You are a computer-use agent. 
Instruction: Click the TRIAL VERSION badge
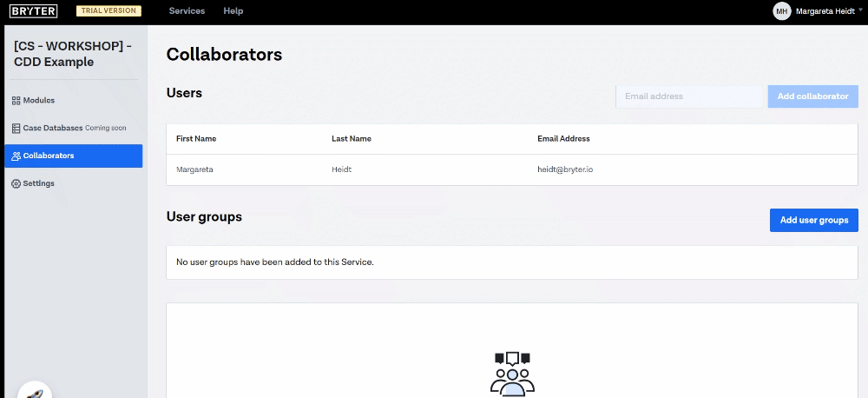coord(108,10)
